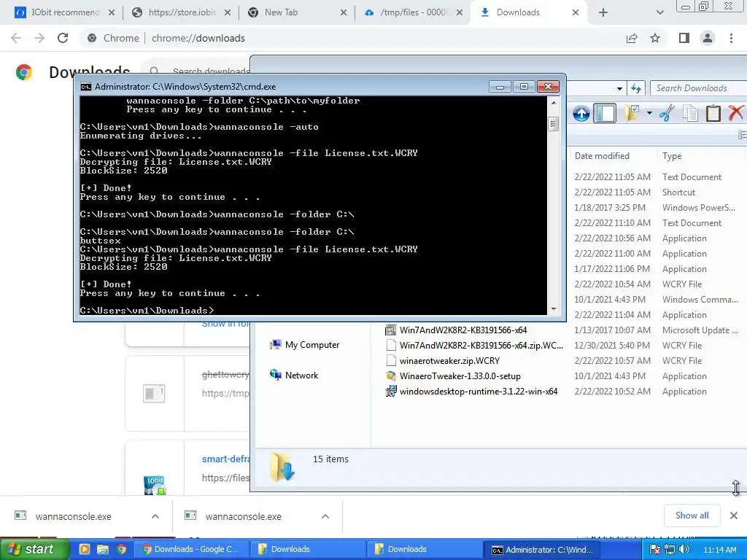
Task: Toggle the navigation pane layout icon
Action: [x=605, y=113]
